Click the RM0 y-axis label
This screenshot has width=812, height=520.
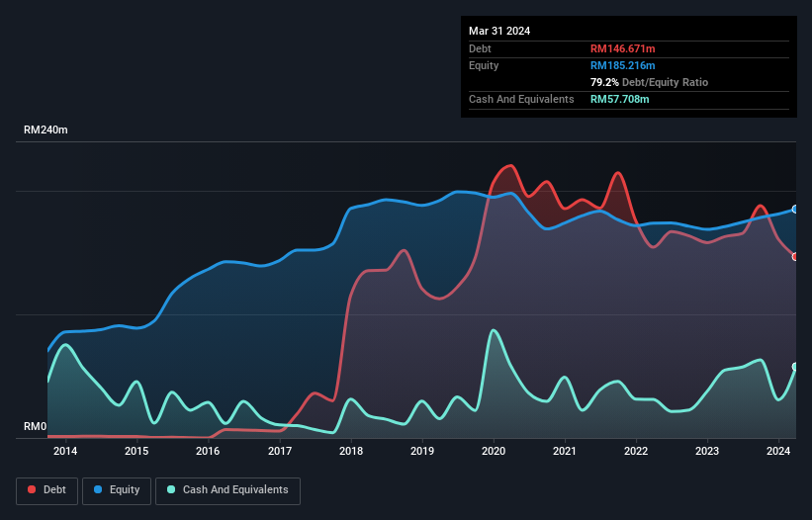(x=36, y=427)
